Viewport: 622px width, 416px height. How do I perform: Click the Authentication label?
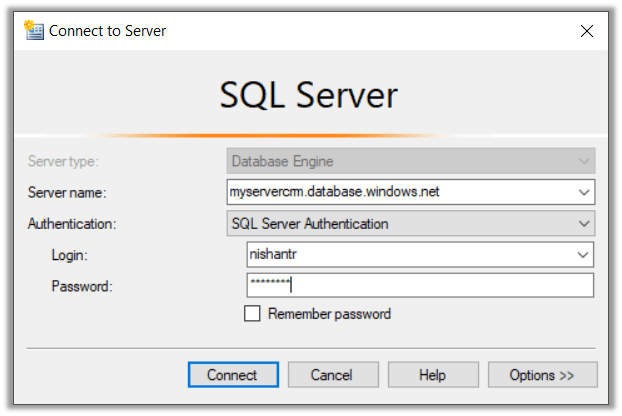[x=71, y=224]
